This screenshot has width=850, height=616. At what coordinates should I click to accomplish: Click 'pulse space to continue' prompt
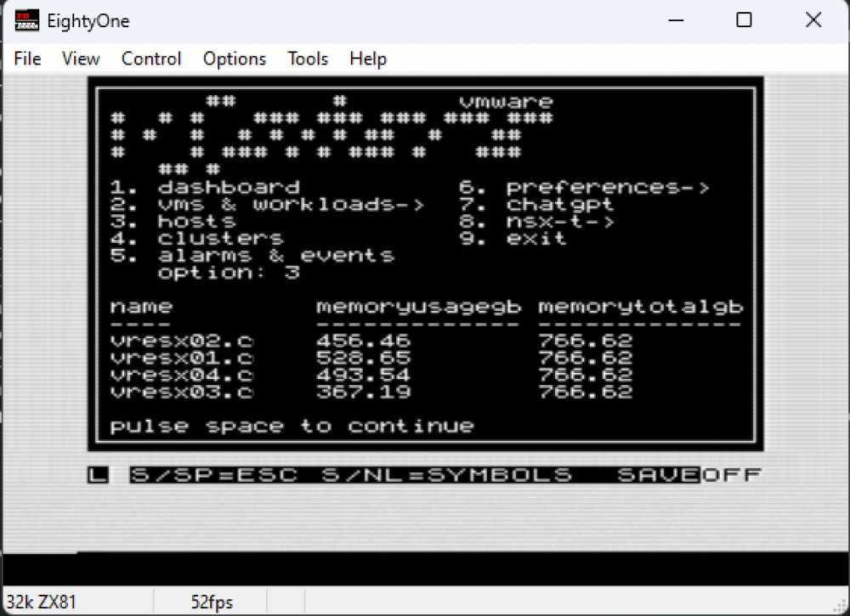[292, 427]
